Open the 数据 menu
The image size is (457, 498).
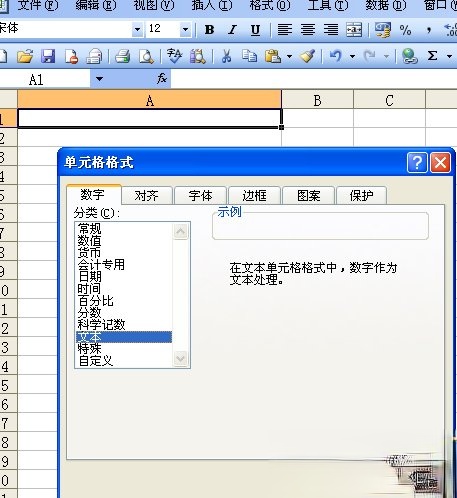point(386,6)
